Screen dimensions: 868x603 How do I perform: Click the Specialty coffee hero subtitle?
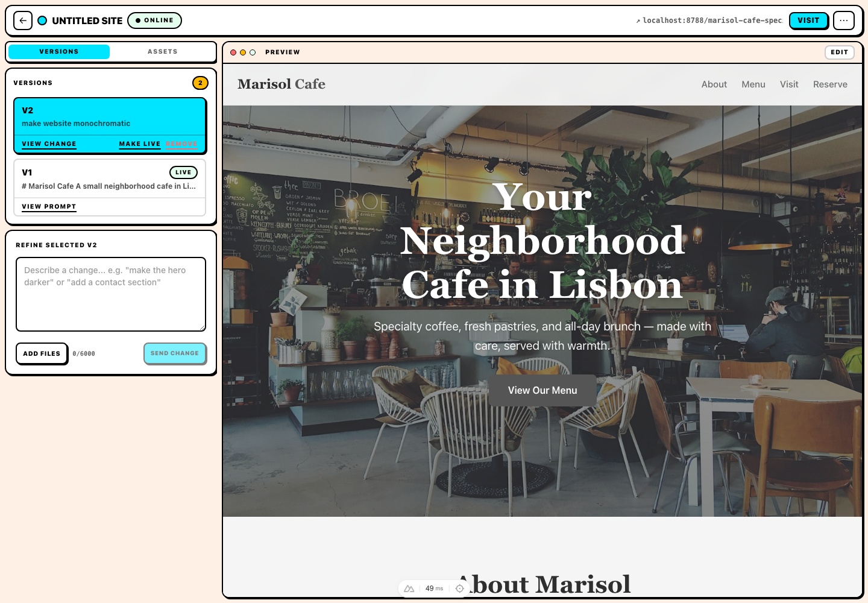coord(542,336)
